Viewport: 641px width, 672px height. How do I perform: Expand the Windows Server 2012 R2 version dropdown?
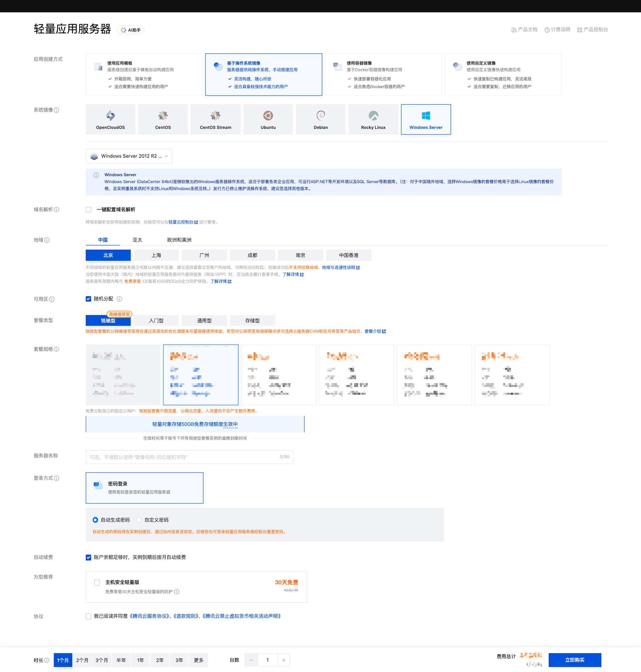129,156
